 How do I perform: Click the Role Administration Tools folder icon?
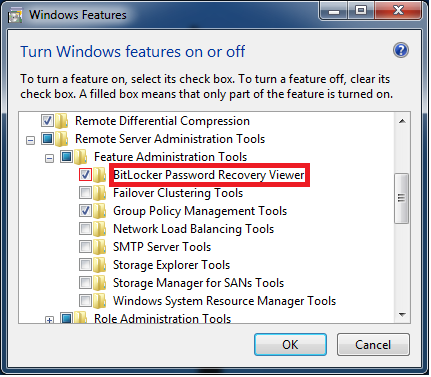[81, 317]
